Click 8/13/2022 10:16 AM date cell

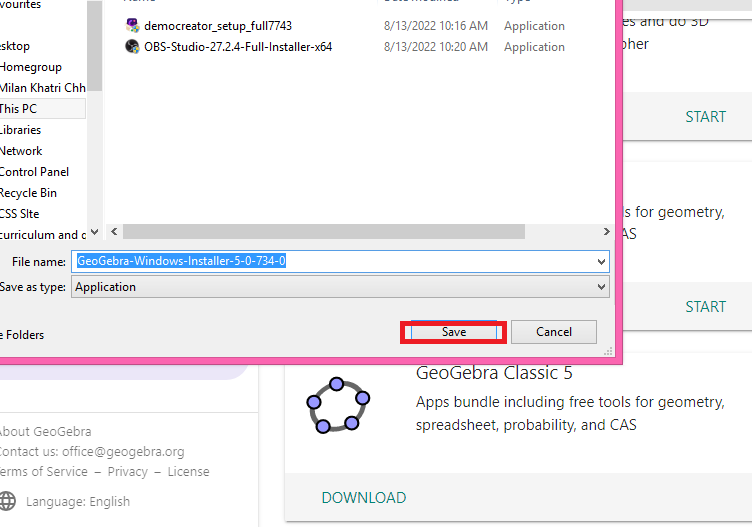[x=435, y=25]
